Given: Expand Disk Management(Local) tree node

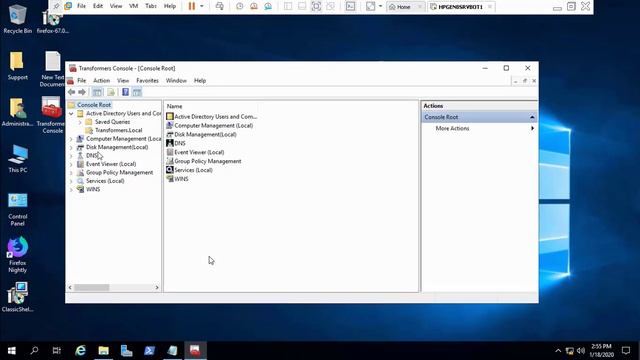Looking at the screenshot, I should [x=71, y=147].
